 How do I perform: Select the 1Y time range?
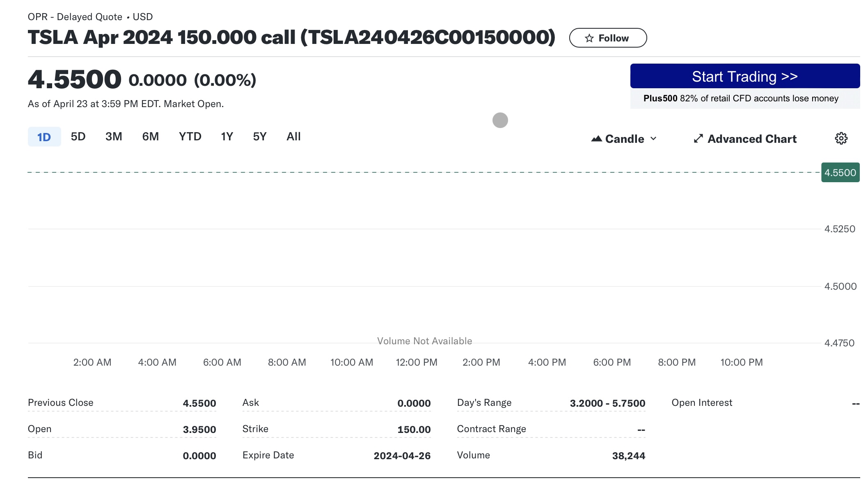[x=227, y=137]
